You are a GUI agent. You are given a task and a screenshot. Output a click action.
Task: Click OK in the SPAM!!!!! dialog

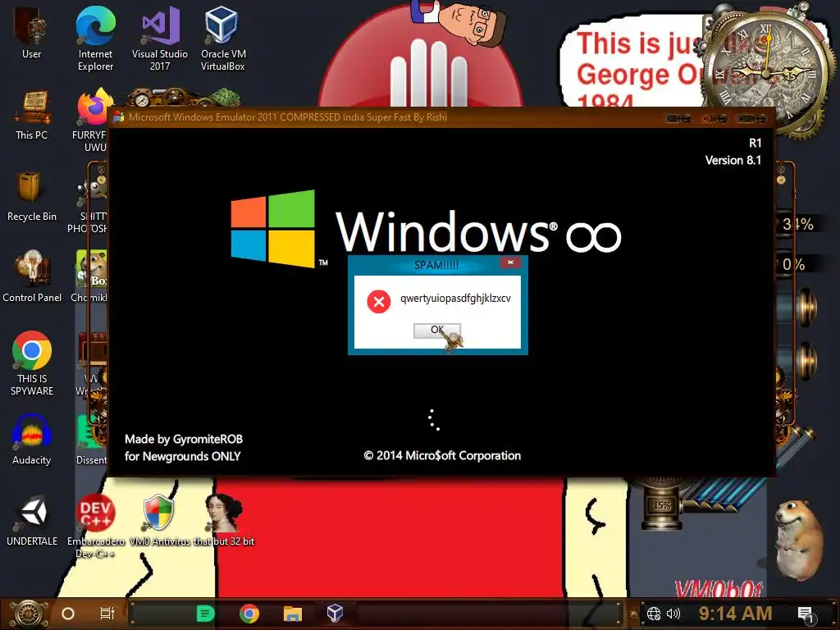[x=436, y=330]
